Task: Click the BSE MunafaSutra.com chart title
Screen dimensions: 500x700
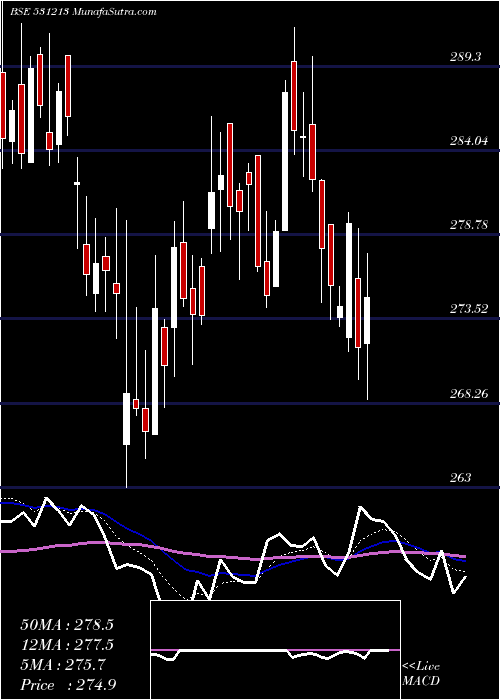Action: (x=83, y=12)
